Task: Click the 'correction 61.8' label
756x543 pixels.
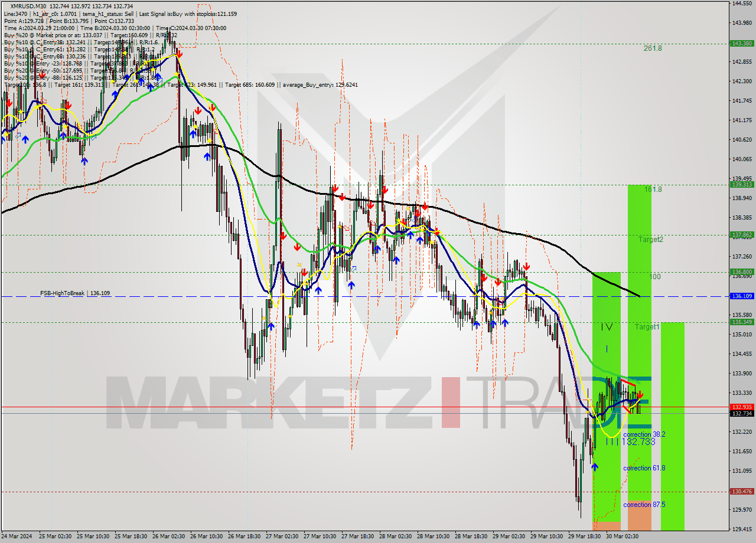Action: click(644, 468)
